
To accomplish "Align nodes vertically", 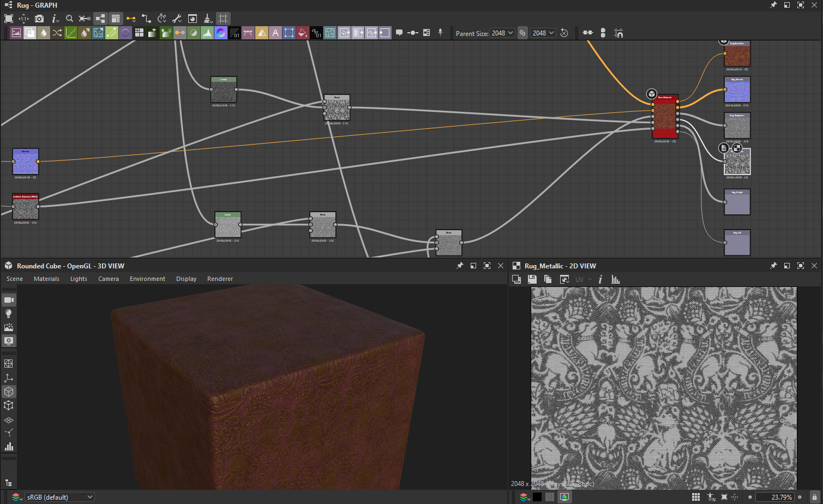I will click(603, 33).
